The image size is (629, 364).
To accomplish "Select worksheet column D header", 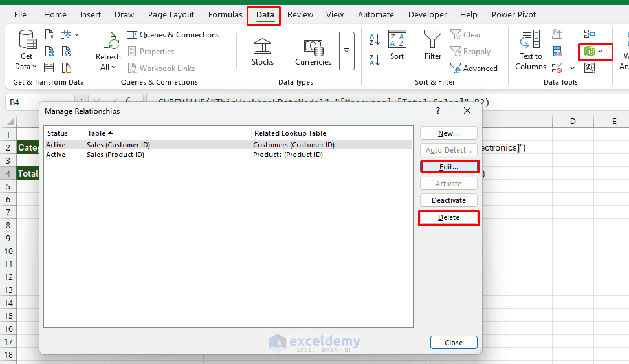I will [x=573, y=121].
